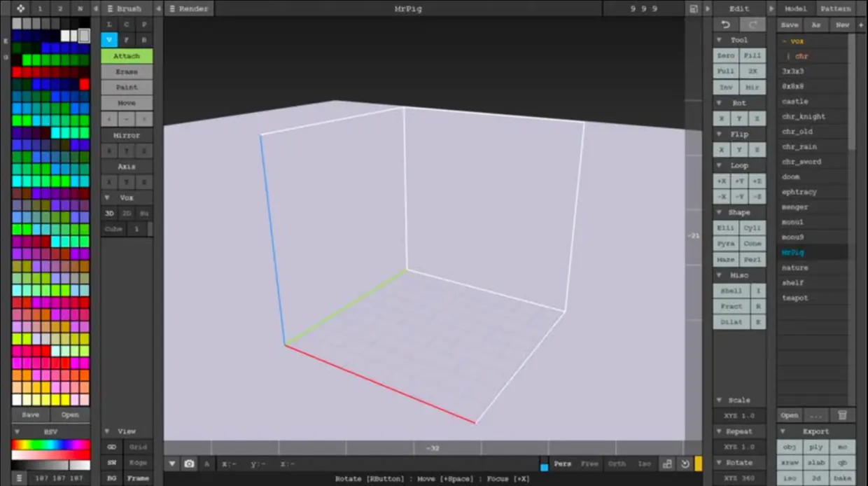
Task: Click the right arrow under Move button
Action: [144, 119]
